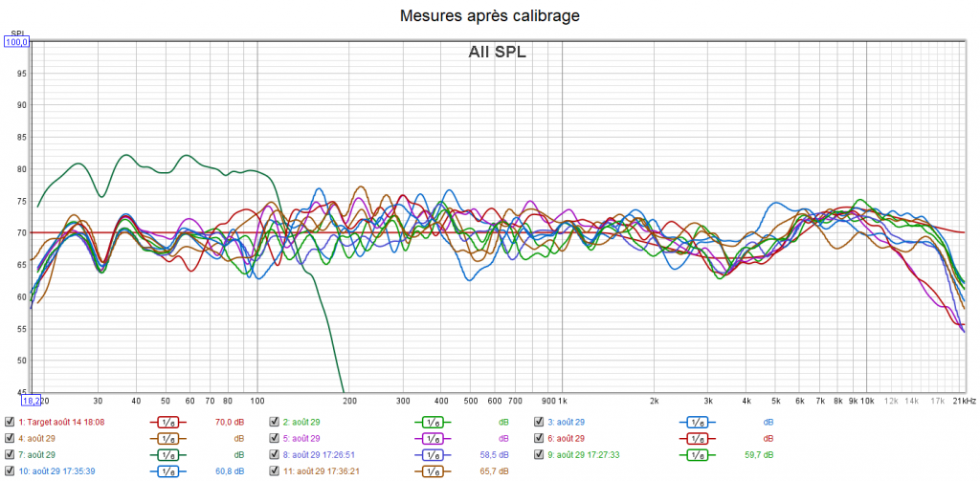Click the 1/6 icon for trace 9
This screenshot has width=980, height=481.
click(x=697, y=454)
